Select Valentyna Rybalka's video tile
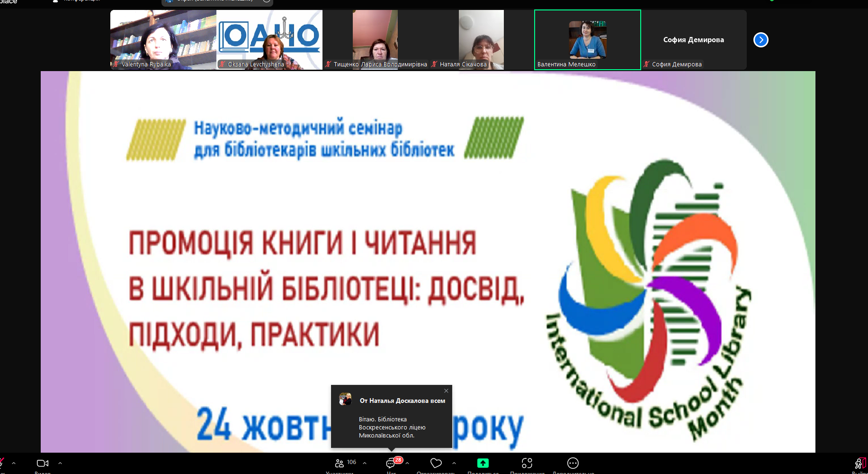Image resolution: width=868 pixels, height=474 pixels. pos(163,40)
